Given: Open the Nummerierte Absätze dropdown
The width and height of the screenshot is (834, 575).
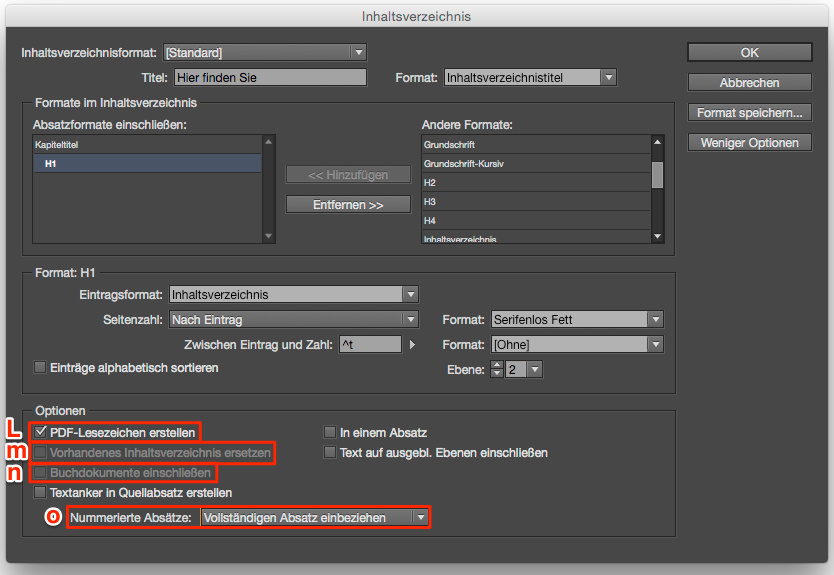Looking at the screenshot, I should [314, 518].
